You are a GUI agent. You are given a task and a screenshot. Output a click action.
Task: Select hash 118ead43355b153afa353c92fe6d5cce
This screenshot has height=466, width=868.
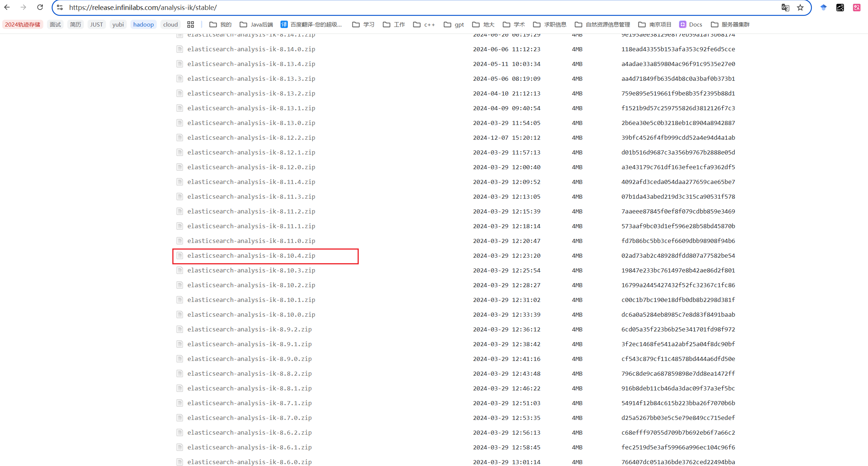tap(678, 49)
